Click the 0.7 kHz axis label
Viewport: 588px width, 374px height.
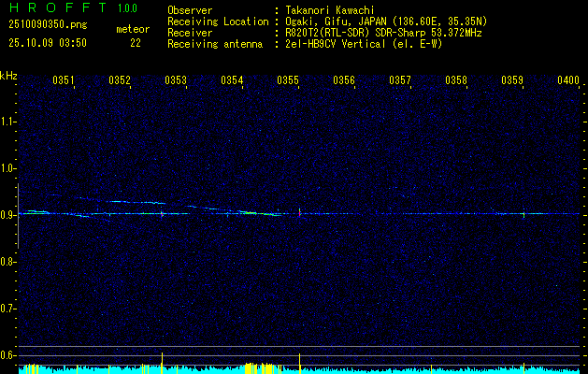click(x=7, y=309)
